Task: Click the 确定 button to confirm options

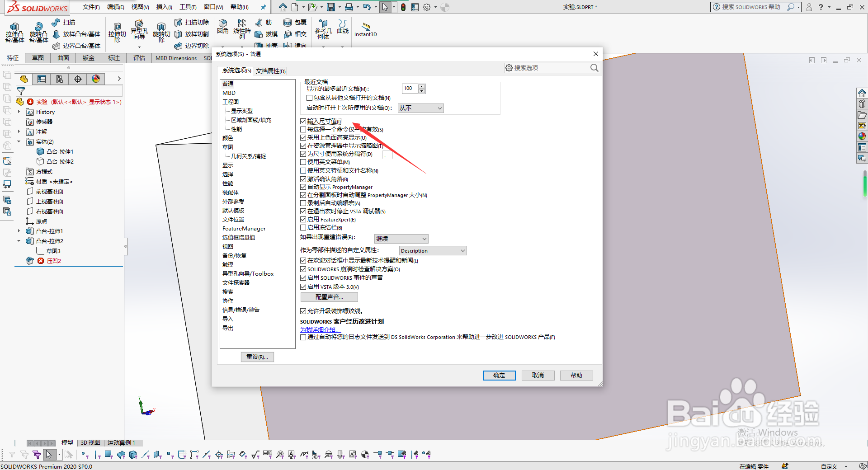Action: coord(499,375)
